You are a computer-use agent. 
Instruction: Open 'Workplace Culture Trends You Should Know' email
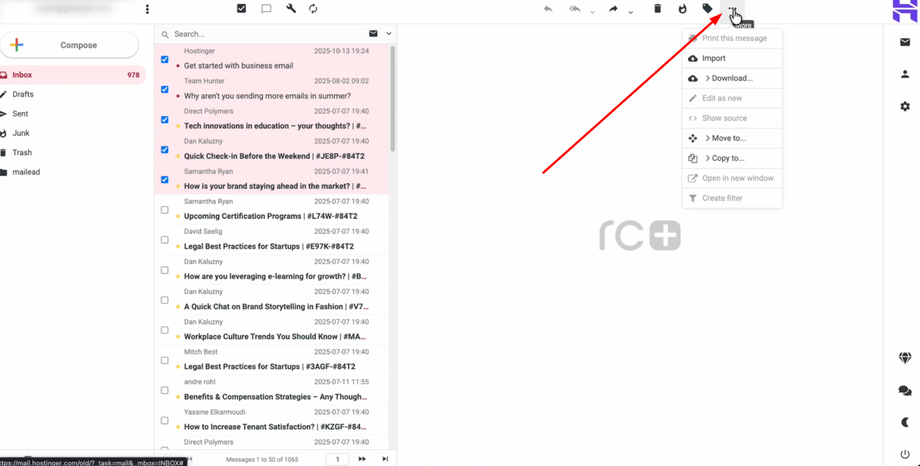pos(272,330)
